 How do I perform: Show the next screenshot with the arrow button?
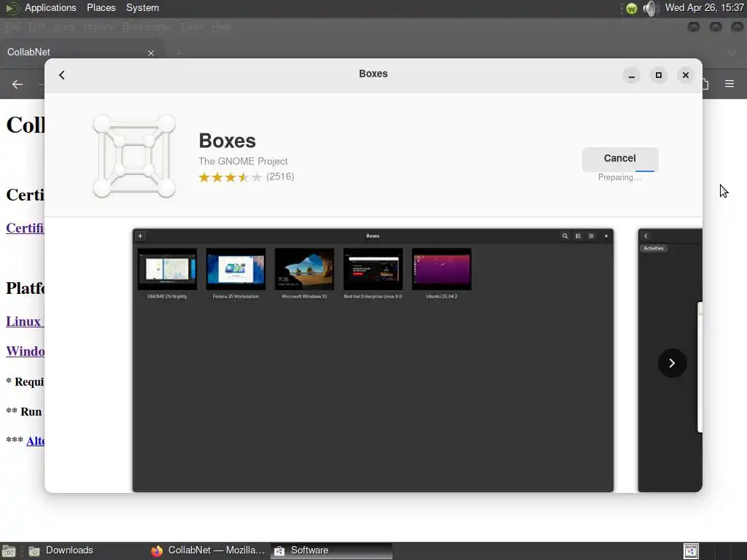click(672, 363)
